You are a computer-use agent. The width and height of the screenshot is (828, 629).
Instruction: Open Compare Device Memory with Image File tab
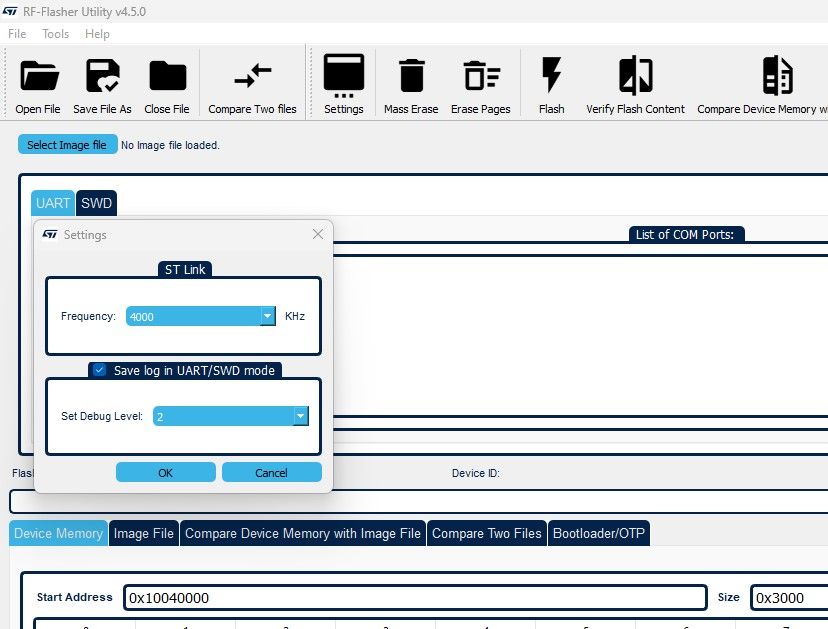click(303, 533)
